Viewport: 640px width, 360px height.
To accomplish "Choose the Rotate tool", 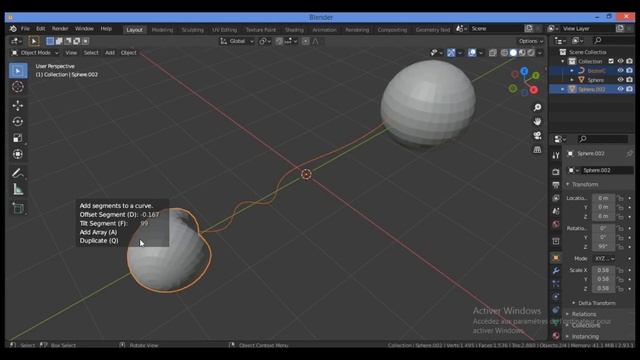I will tap(18, 122).
